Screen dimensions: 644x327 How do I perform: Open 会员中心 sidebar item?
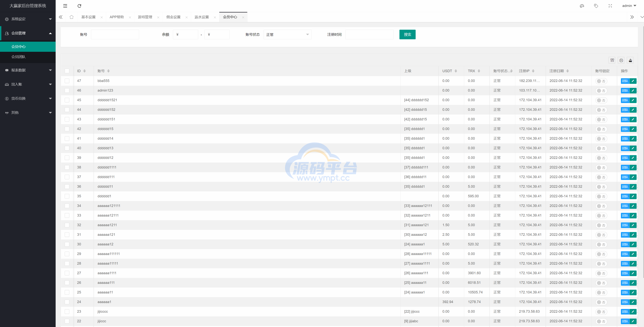pyautogui.click(x=28, y=47)
